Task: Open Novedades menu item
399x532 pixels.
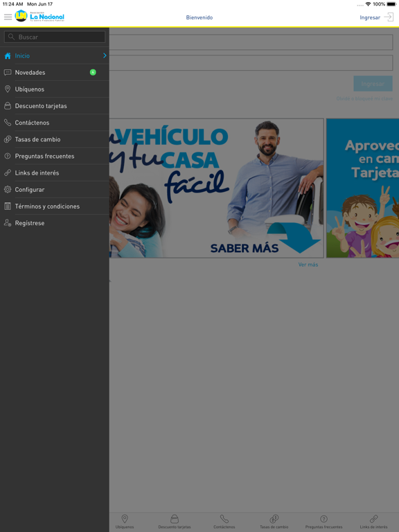Action: (x=54, y=72)
